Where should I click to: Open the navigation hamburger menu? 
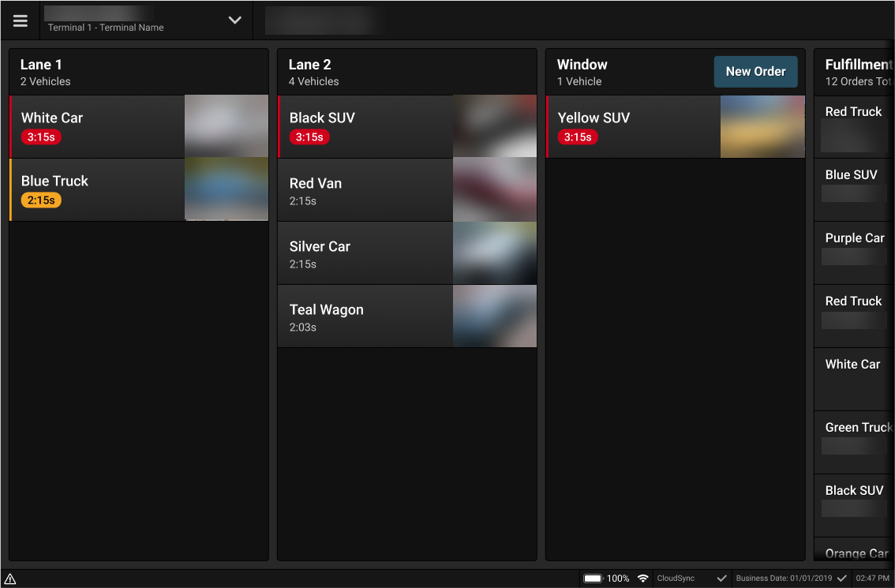point(20,20)
